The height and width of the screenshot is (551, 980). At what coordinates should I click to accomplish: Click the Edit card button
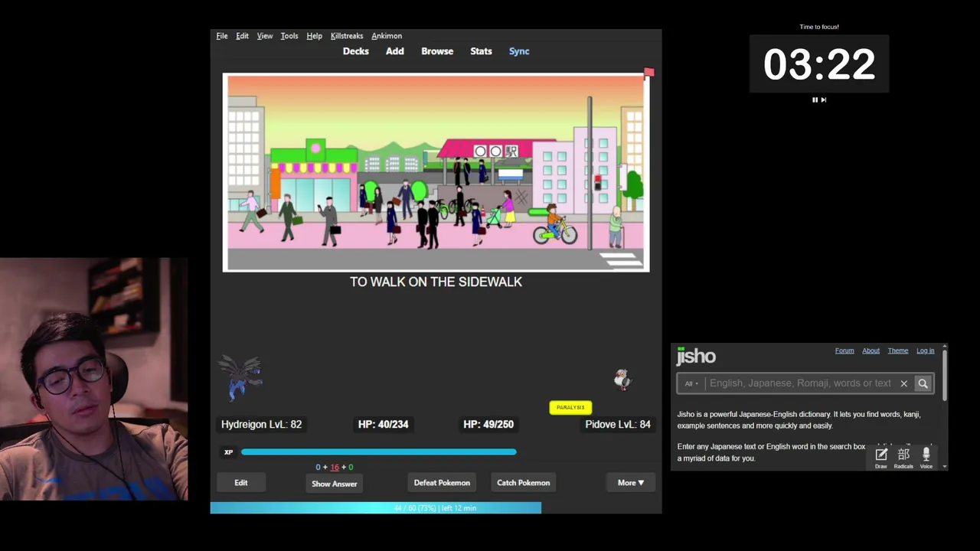click(x=241, y=483)
